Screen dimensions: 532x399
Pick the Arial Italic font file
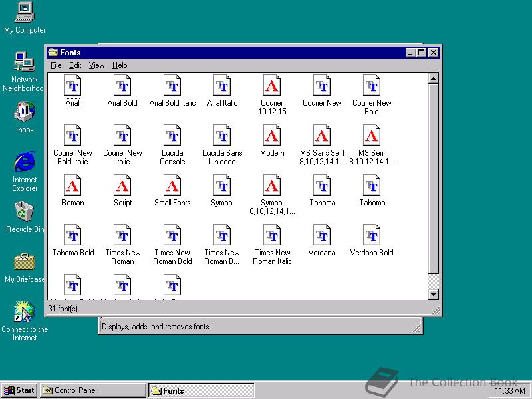click(222, 86)
